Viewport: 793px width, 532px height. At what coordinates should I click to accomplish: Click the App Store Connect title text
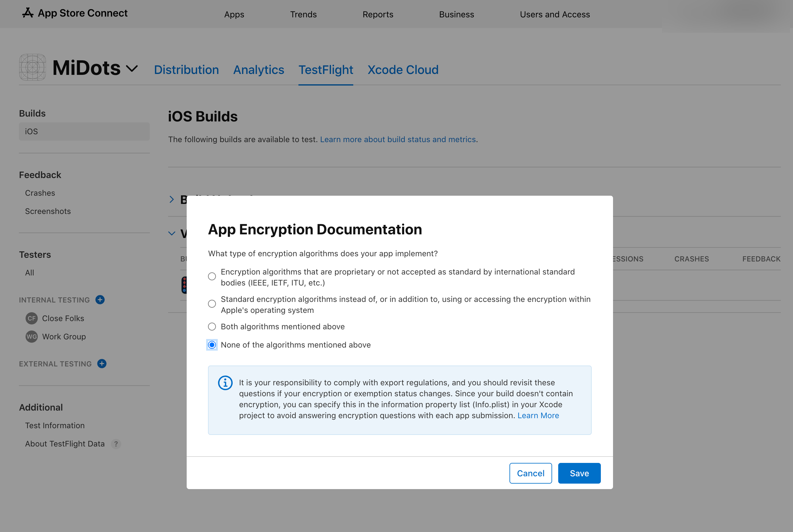pos(83,13)
